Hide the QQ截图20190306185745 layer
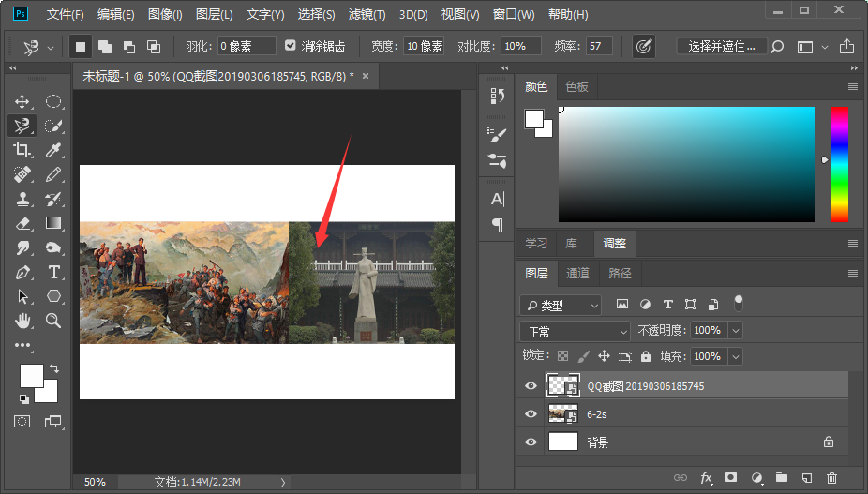The width and height of the screenshot is (868, 494). (531, 385)
